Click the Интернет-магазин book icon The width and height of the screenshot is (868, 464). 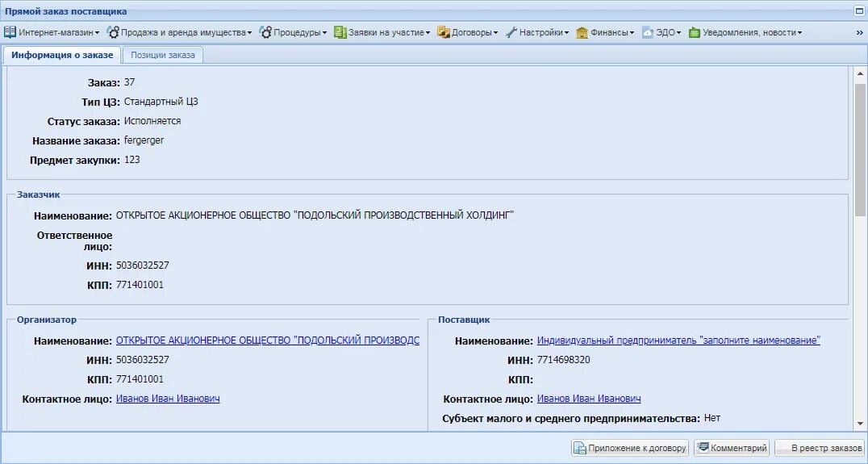click(x=10, y=32)
